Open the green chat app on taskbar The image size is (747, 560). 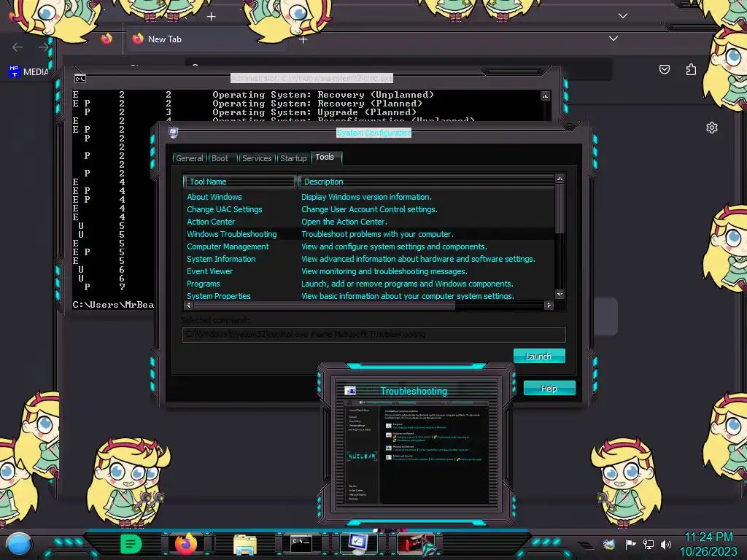131,544
